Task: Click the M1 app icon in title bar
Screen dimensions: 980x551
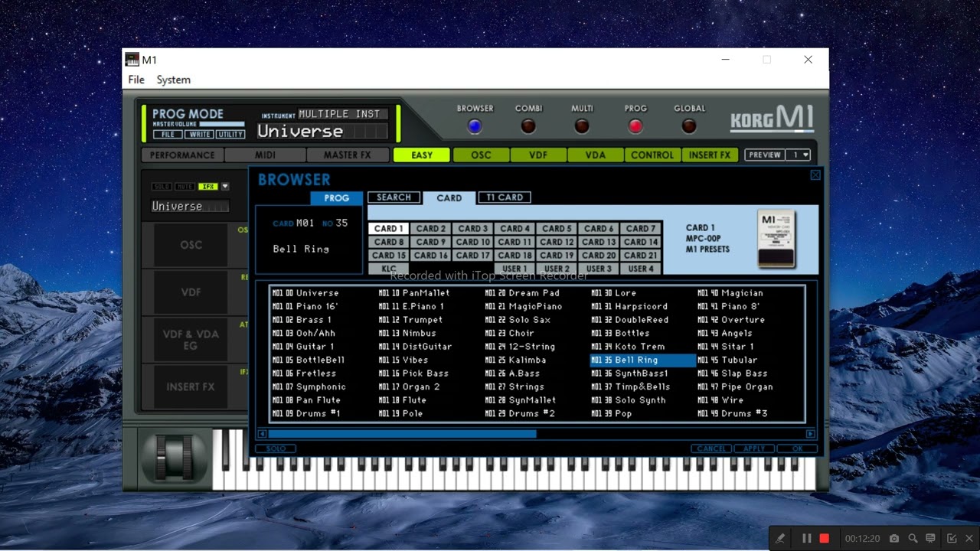Action: (x=132, y=60)
